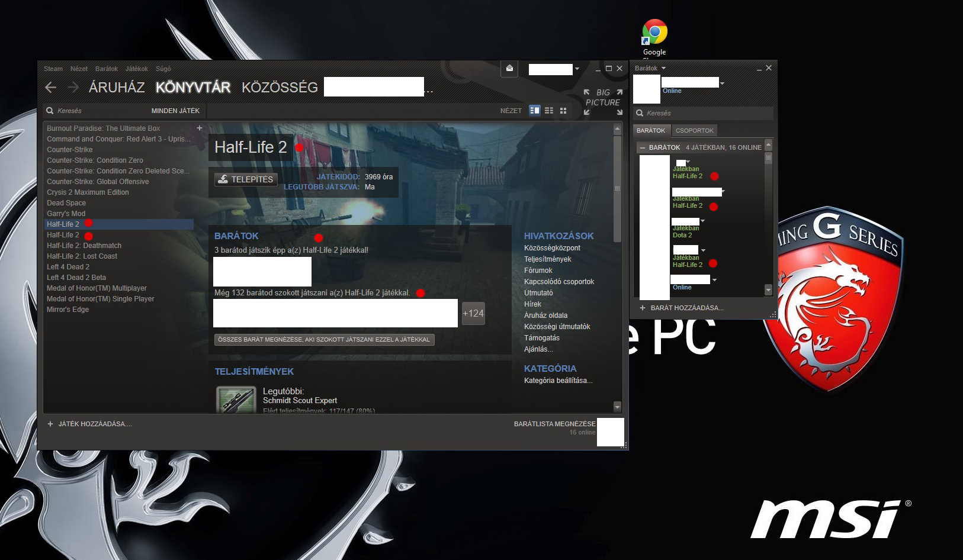The width and height of the screenshot is (963, 560).
Task: Open own status dropdown in friends window
Action: [x=722, y=83]
